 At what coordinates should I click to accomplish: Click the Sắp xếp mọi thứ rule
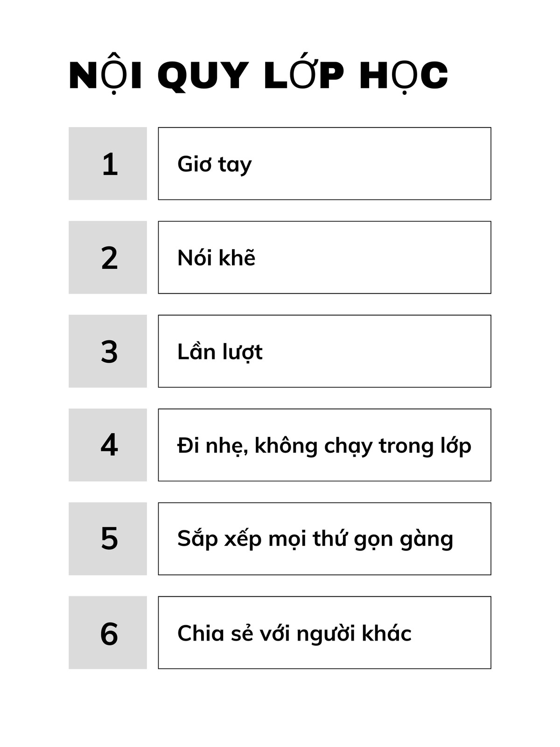324,539
